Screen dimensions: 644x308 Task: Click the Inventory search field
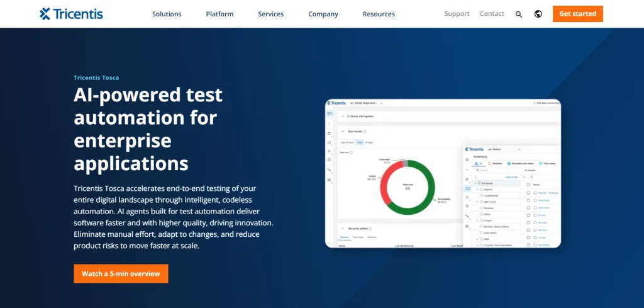click(496, 170)
